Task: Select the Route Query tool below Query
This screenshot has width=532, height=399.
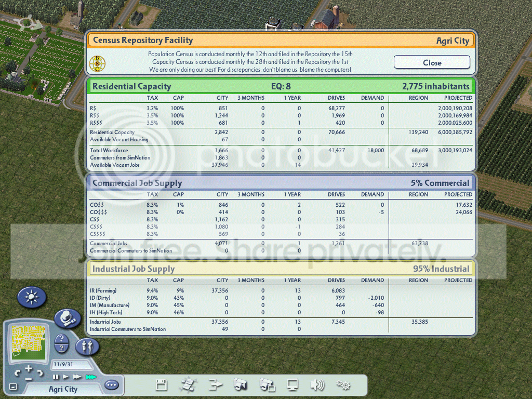Action: coord(61,348)
